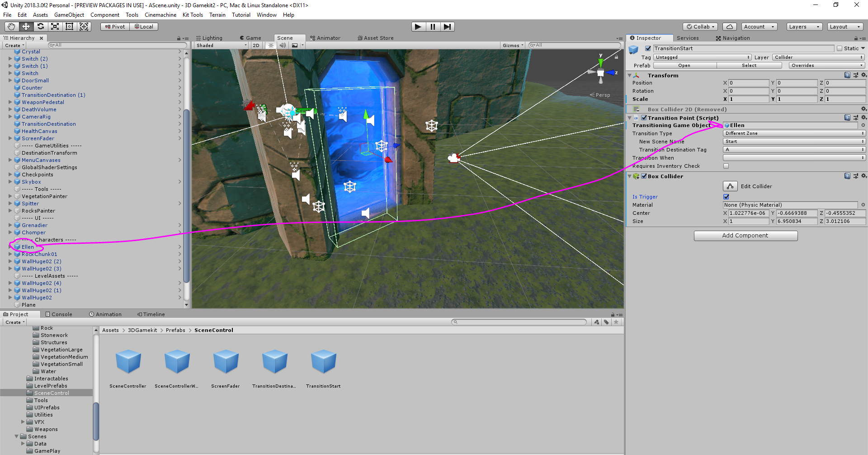868x455 pixels.
Task: Open Transform component help icon
Action: pyautogui.click(x=847, y=75)
